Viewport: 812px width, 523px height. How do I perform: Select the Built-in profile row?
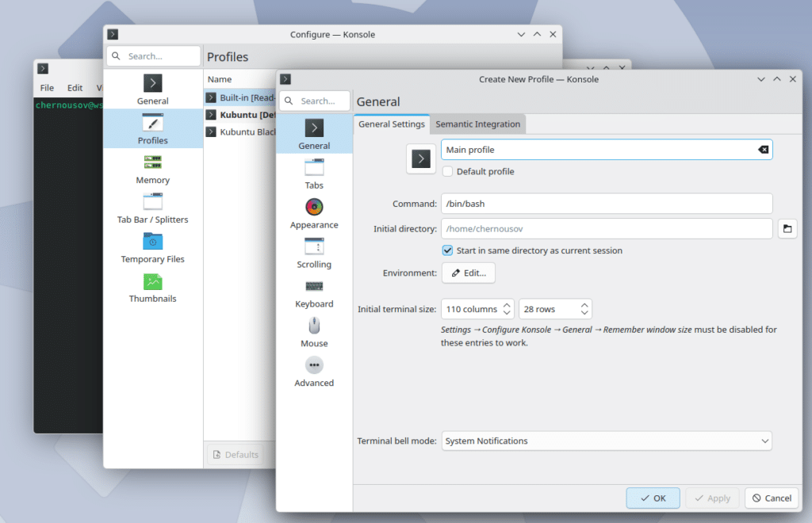click(240, 97)
